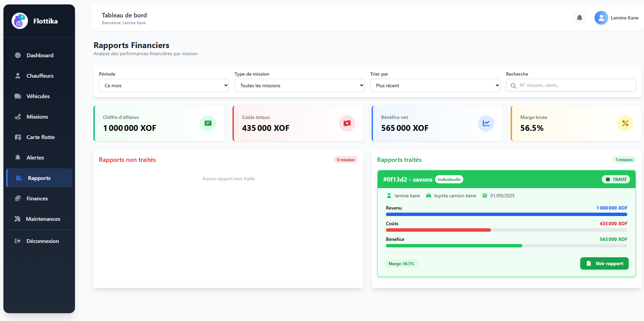
Task: Click the Bénéfice net chart icon
Action: pos(486,123)
